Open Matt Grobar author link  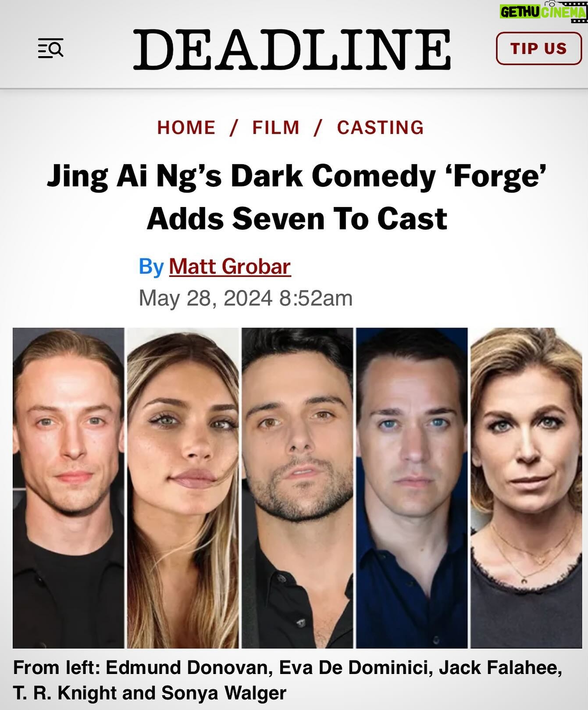click(x=230, y=266)
